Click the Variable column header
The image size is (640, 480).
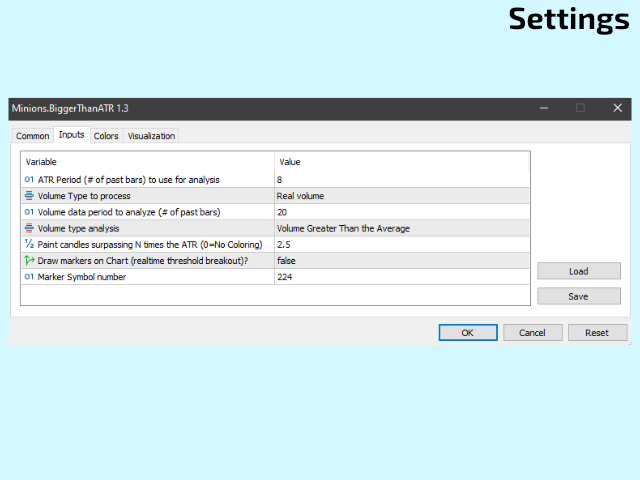(x=41, y=162)
